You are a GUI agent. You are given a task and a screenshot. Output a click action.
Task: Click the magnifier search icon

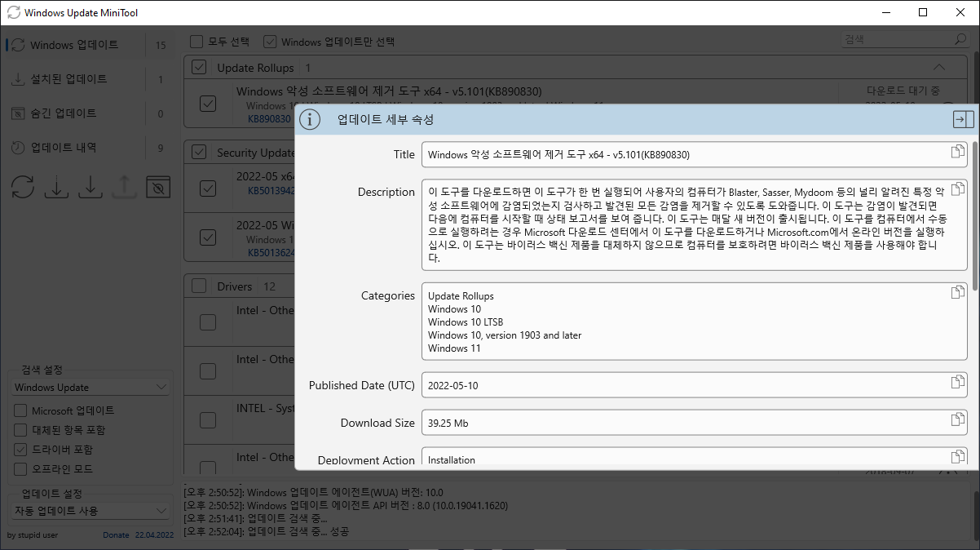coord(960,39)
